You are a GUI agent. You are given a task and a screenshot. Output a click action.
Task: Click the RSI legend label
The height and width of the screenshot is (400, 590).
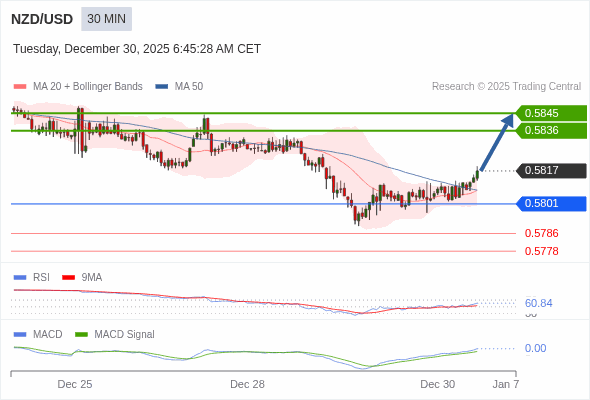tap(41, 278)
